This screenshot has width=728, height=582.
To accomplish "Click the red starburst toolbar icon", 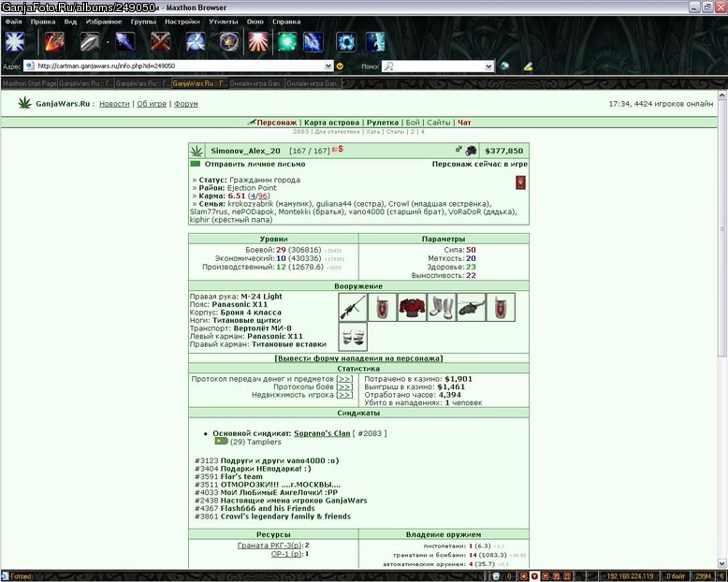I will click(258, 42).
